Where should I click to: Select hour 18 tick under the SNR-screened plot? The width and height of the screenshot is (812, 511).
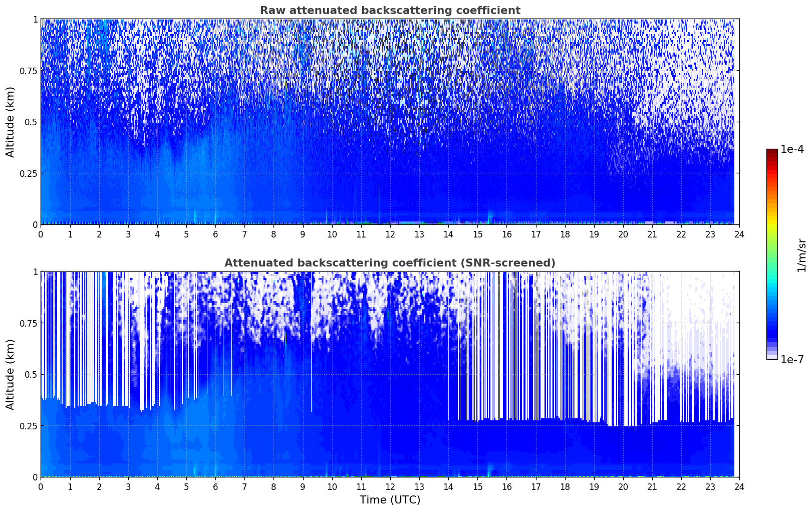(x=565, y=486)
